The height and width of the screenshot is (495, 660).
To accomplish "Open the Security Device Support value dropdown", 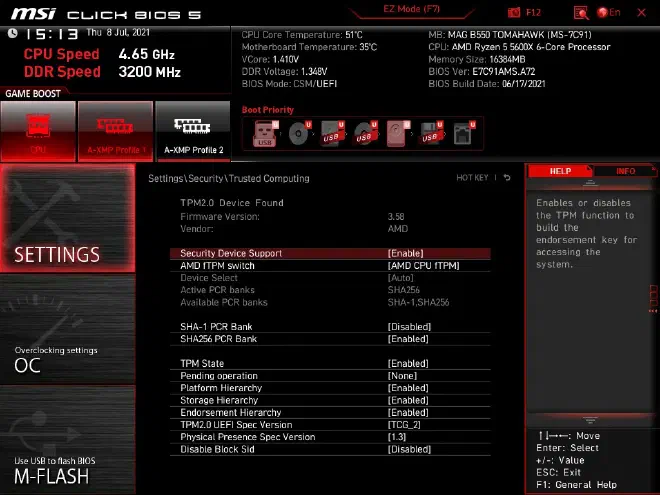I will [x=405, y=253].
